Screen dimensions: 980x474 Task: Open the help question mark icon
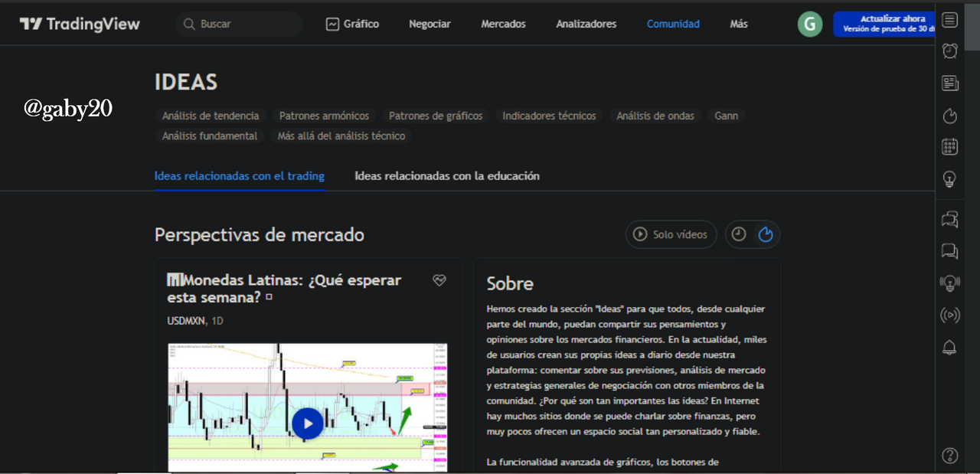tap(950, 456)
